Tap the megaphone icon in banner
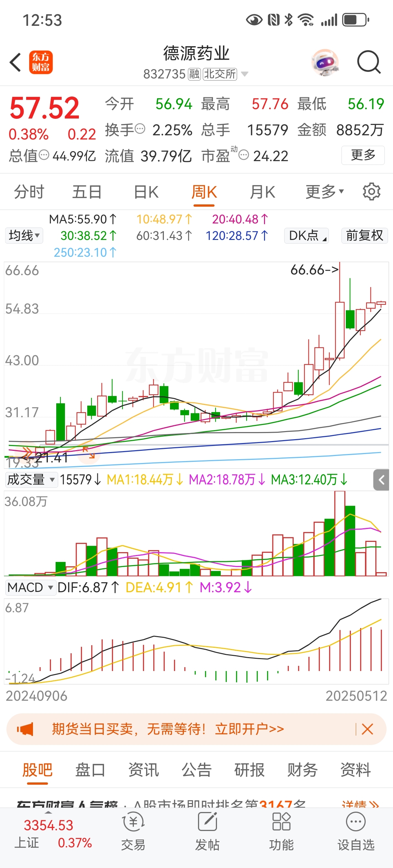Image resolution: width=393 pixels, height=868 pixels. click(x=25, y=729)
